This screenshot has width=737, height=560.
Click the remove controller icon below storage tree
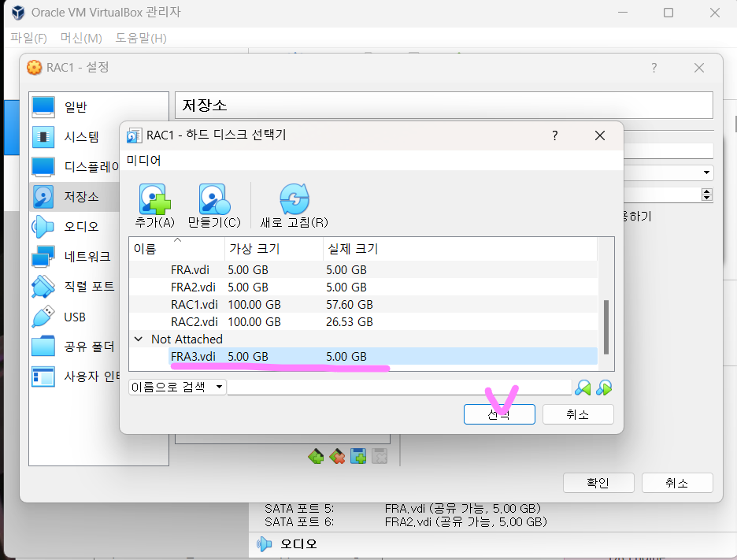click(x=337, y=456)
